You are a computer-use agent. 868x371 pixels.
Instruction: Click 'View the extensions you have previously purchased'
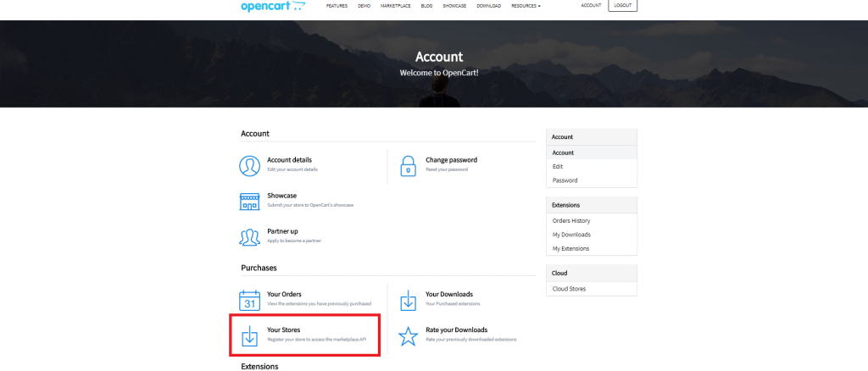tap(319, 304)
